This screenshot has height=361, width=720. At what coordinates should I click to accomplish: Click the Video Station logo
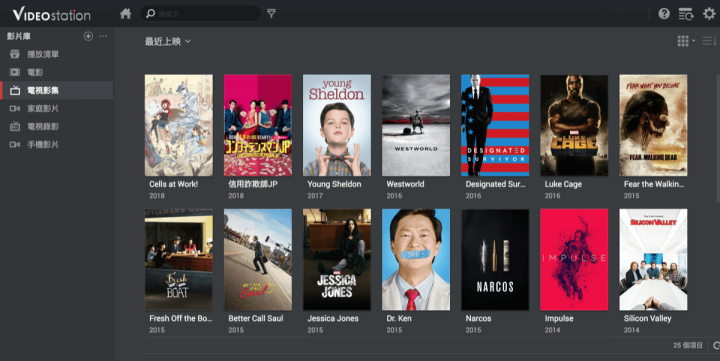[51, 14]
